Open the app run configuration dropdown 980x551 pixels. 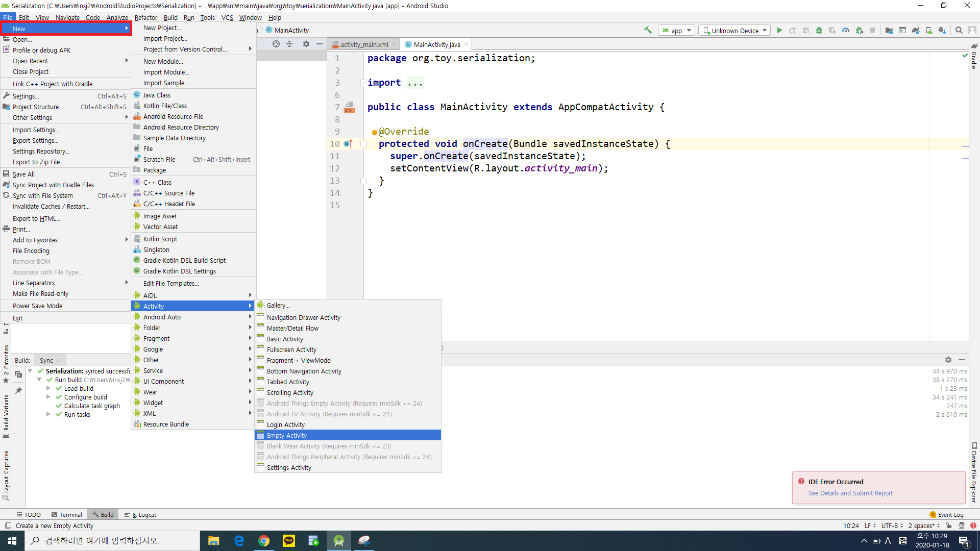(x=677, y=31)
